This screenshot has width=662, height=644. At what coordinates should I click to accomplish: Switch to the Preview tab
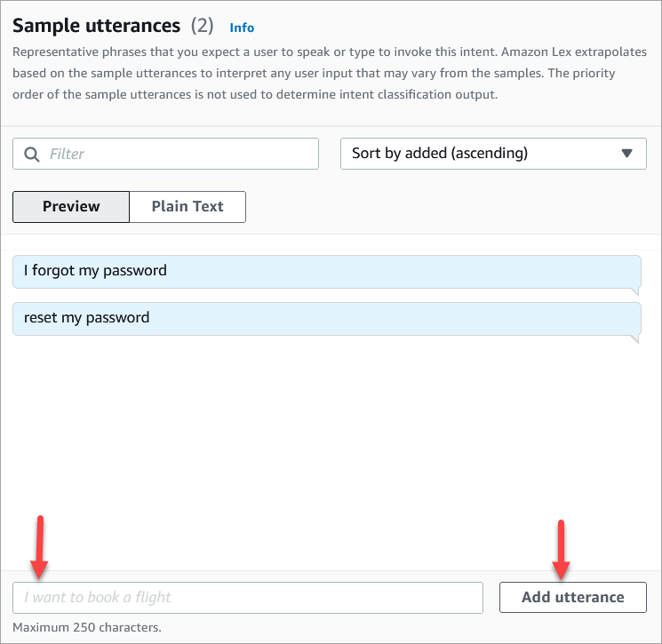tap(71, 206)
